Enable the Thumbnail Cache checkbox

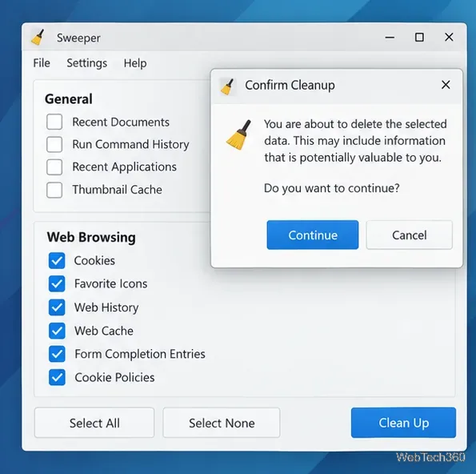coord(54,190)
